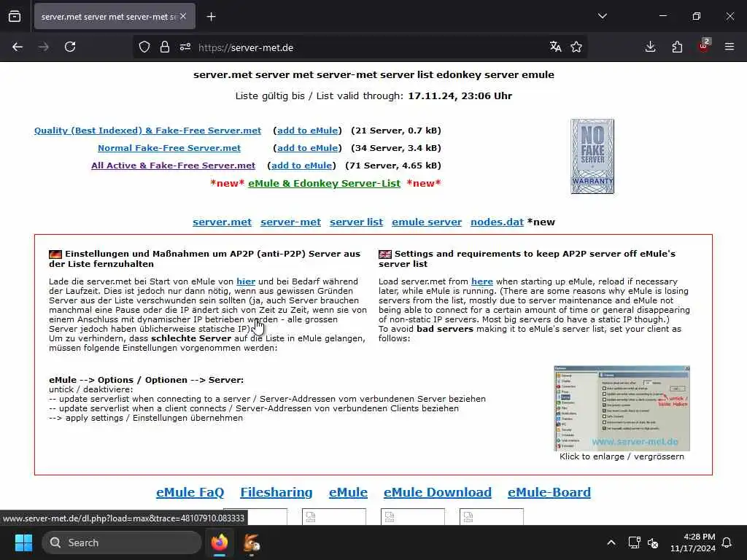Open the server.met navigation link
The height and width of the screenshot is (560, 747).
pyautogui.click(x=222, y=222)
